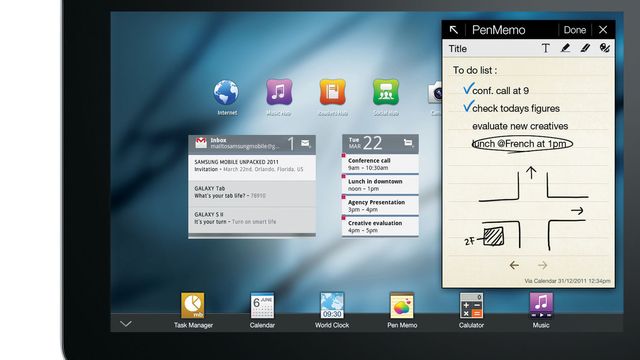The image size is (640, 360).
Task: Launch Calendar app in bottom dock
Action: coord(262,305)
